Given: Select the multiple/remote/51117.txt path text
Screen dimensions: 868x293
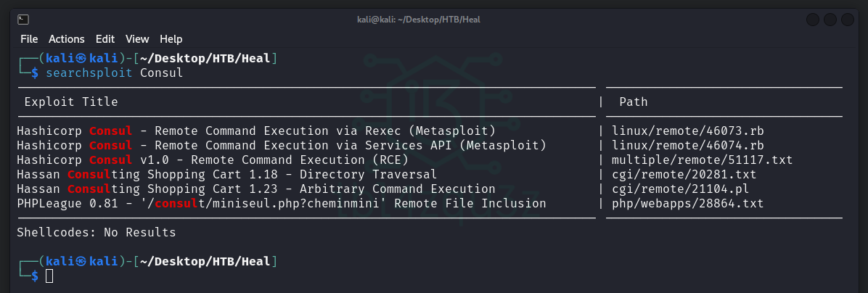Looking at the screenshot, I should (x=702, y=160).
